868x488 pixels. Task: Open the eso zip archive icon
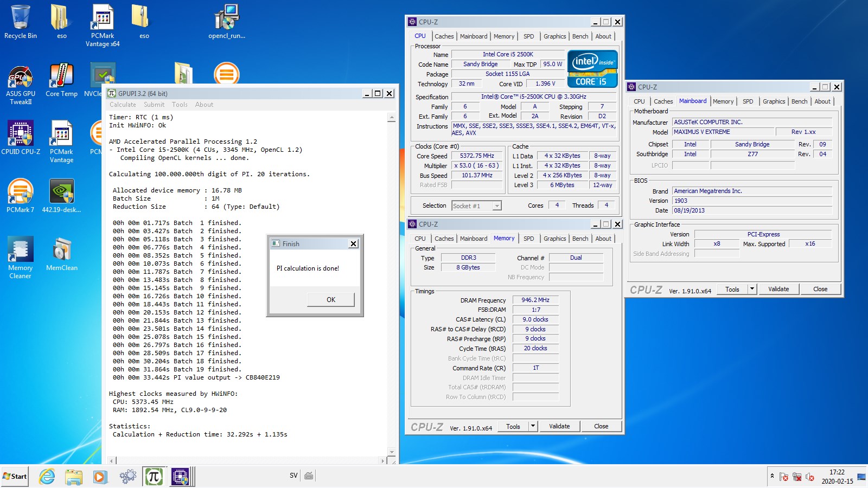coord(143,22)
